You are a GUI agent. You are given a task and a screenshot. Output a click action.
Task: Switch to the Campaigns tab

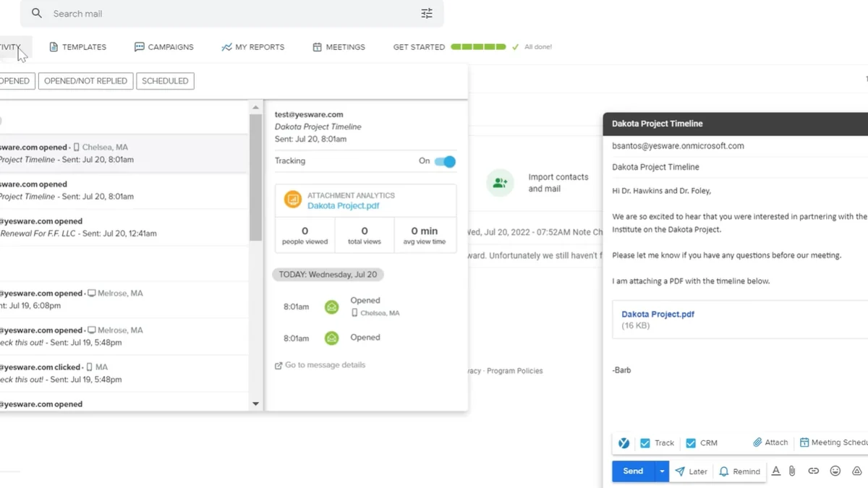(164, 47)
